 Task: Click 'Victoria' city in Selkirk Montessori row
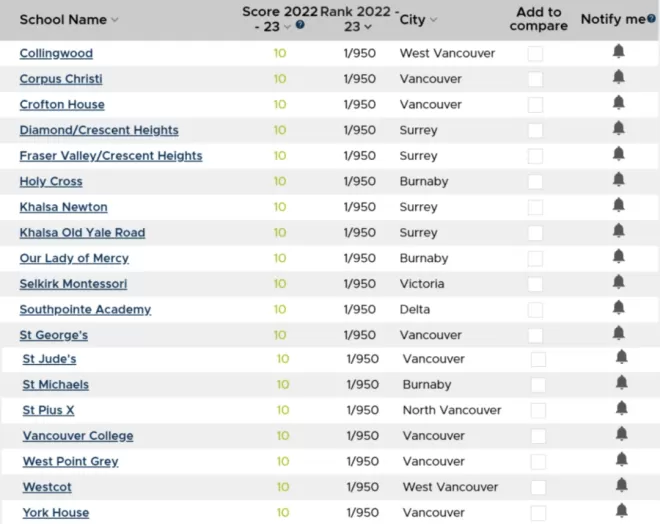(x=422, y=284)
